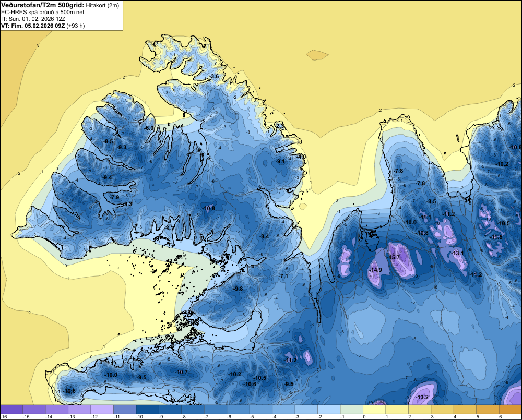Click the -15.7 temperature label
The height and width of the screenshot is (420, 522).
click(393, 258)
